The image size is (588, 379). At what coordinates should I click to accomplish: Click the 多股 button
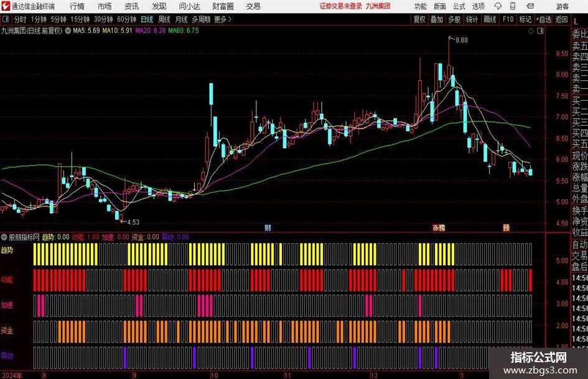click(x=454, y=19)
